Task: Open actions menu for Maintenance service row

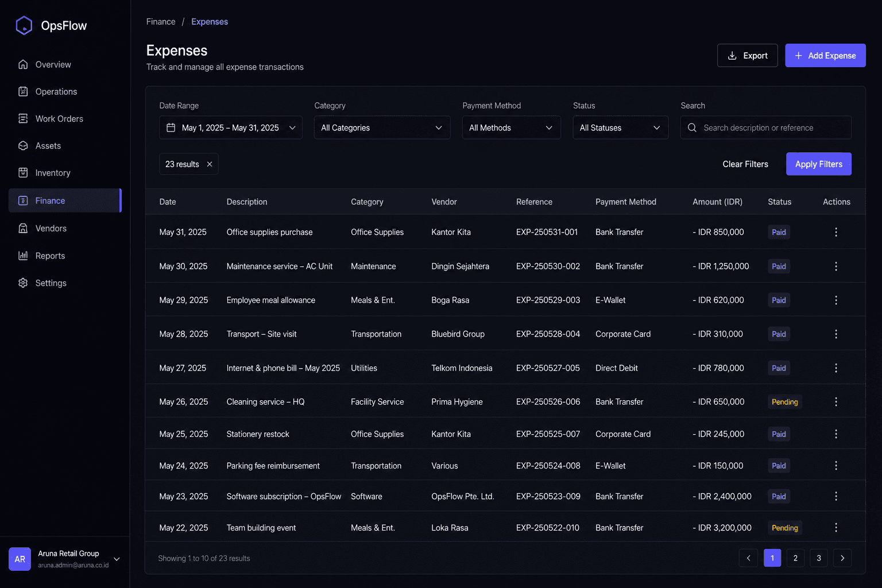Action: point(836,266)
